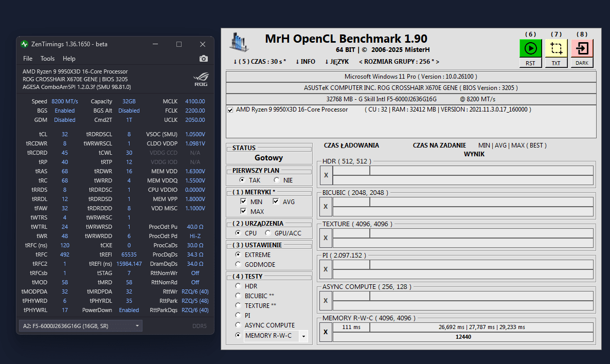Click the ROG logo in ZenTimings
Image resolution: width=610 pixels, height=364 pixels.
tap(201, 79)
